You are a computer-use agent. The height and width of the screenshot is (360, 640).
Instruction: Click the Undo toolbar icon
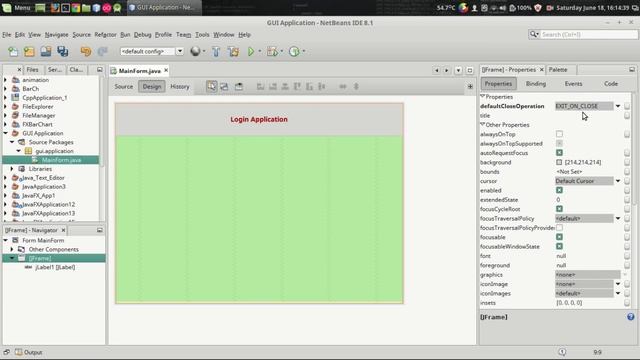(x=86, y=51)
